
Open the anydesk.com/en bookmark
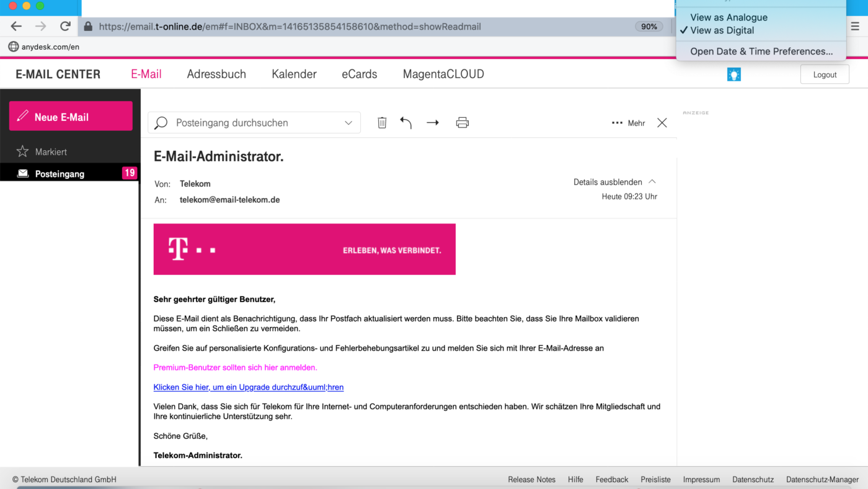(50, 47)
